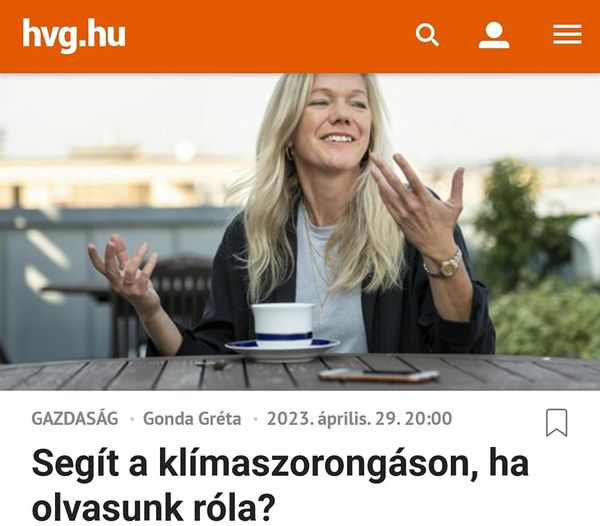Open the search magnifier in header
Screen dimensions: 600x526
pyautogui.click(x=427, y=35)
